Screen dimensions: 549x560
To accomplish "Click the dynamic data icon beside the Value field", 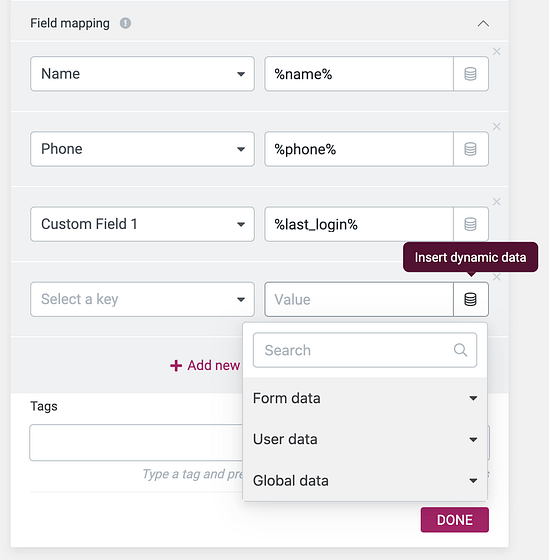I will pyautogui.click(x=470, y=299).
